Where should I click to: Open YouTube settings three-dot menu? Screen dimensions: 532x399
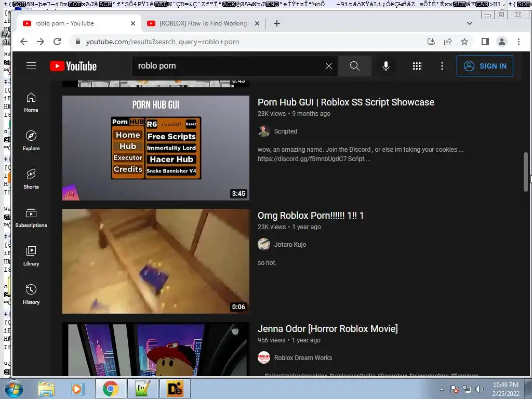(442, 66)
